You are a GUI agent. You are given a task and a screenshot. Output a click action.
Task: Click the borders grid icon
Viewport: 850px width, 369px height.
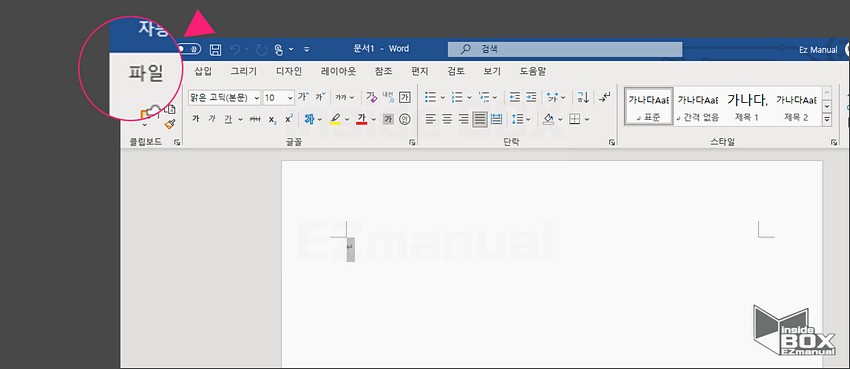coord(575,119)
